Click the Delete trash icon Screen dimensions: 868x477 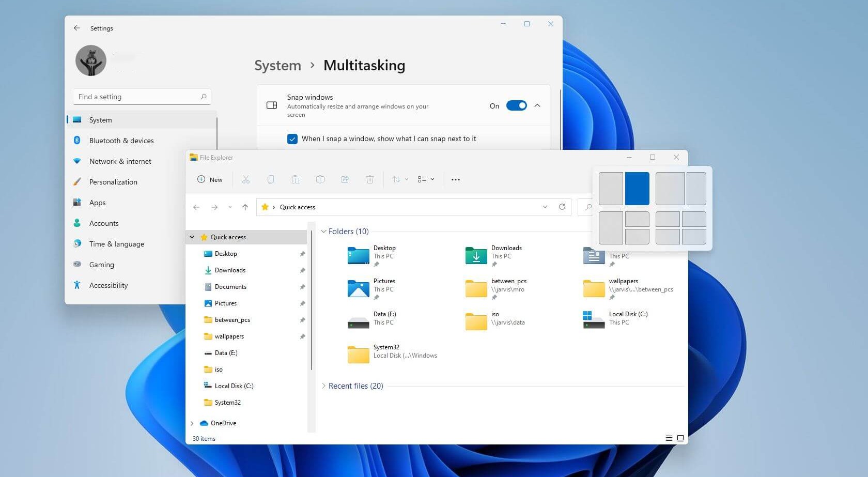[x=370, y=179]
